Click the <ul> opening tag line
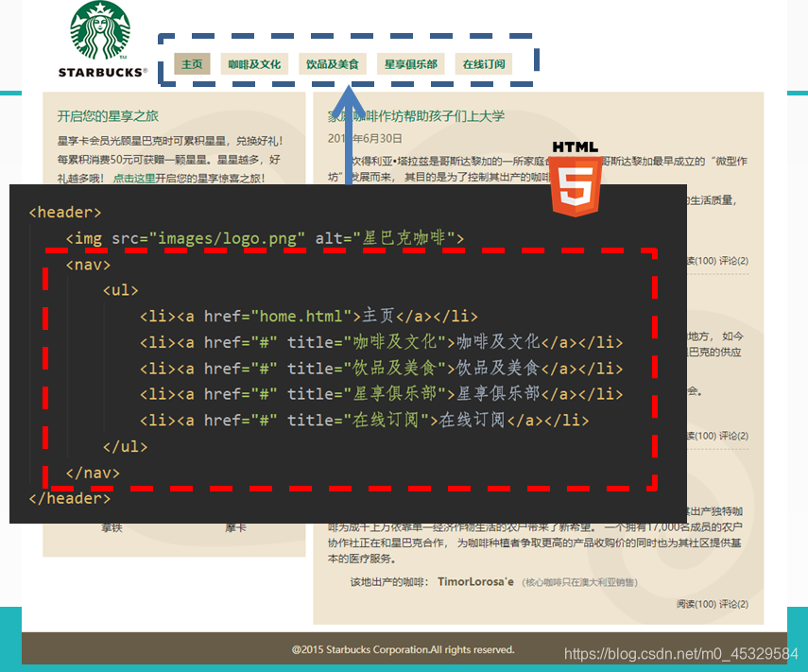This screenshot has height=672, width=808. tap(121, 290)
